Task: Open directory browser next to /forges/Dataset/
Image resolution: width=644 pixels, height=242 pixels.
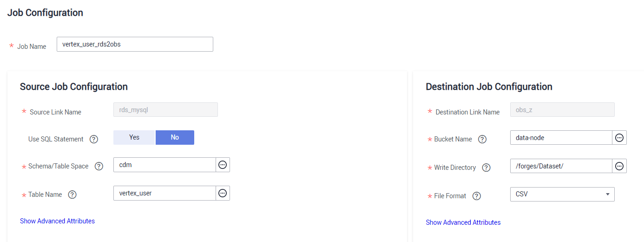Action: tap(619, 166)
